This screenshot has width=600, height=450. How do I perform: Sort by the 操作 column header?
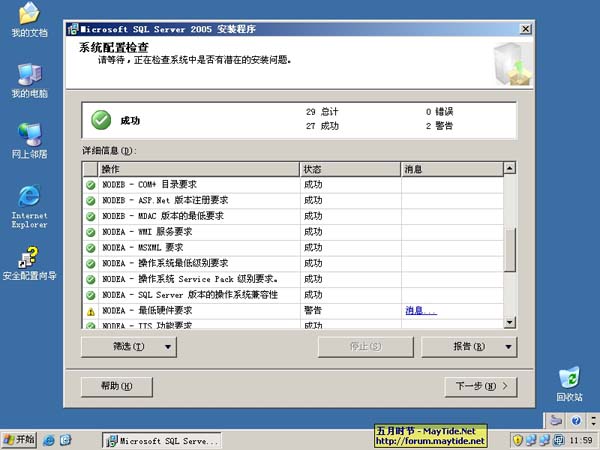tap(198, 170)
